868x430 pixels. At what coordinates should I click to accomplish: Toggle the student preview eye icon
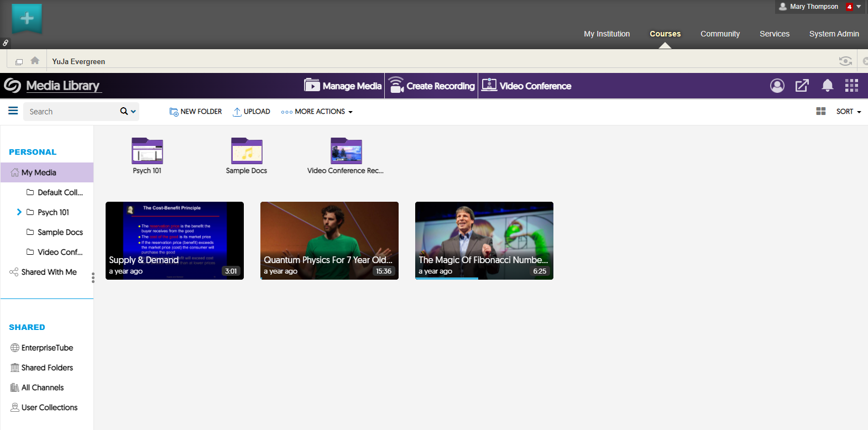845,61
